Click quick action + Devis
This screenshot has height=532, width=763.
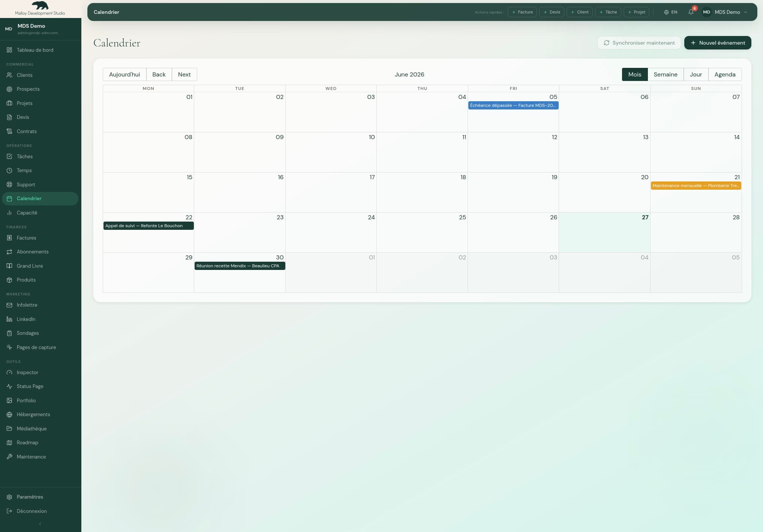click(552, 12)
